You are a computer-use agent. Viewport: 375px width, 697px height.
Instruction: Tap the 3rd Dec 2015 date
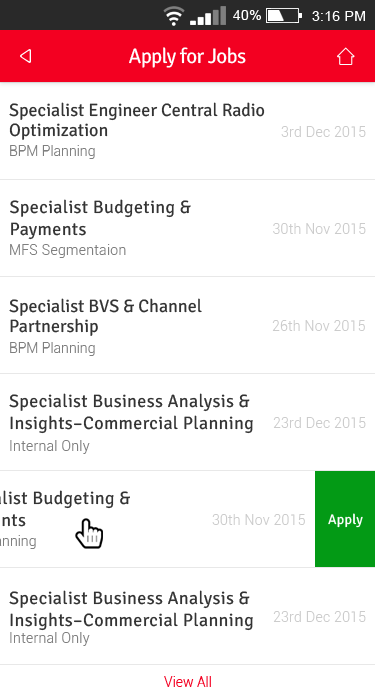[x=323, y=132]
